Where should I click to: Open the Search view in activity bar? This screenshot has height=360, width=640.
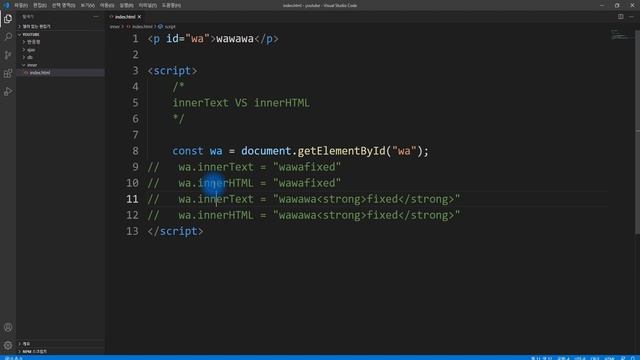coord(8,37)
